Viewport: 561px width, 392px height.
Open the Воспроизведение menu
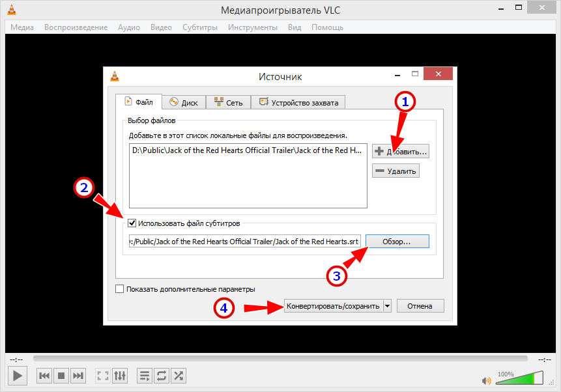pos(76,27)
